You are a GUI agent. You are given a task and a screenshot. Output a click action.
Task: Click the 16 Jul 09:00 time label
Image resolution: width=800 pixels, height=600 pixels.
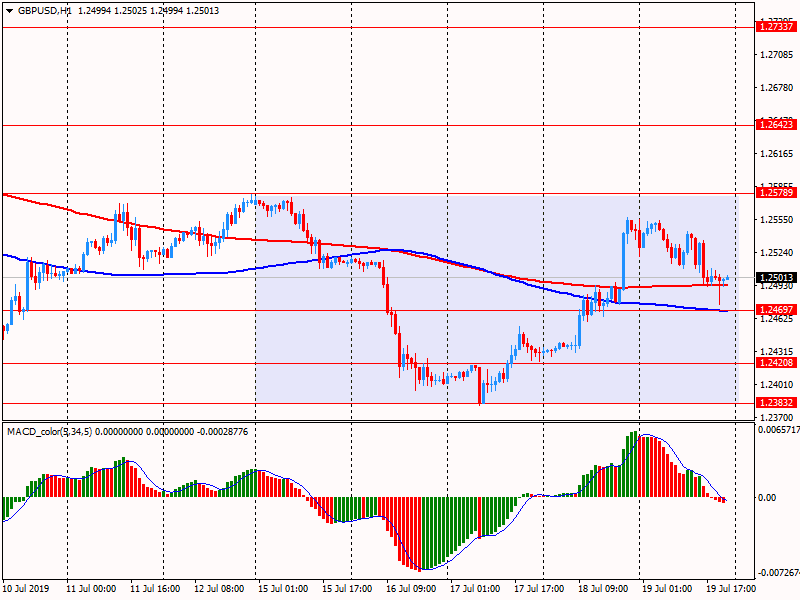tap(411, 588)
